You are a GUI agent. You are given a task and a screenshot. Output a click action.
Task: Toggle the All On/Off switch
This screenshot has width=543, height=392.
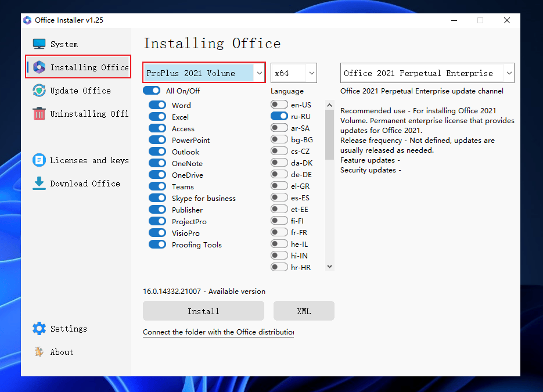pyautogui.click(x=152, y=91)
